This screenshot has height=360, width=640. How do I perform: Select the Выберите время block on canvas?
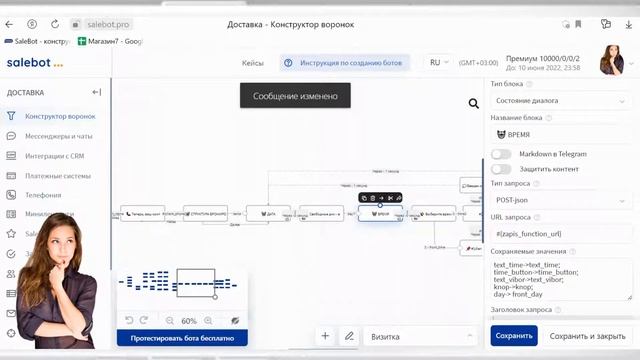(433, 213)
